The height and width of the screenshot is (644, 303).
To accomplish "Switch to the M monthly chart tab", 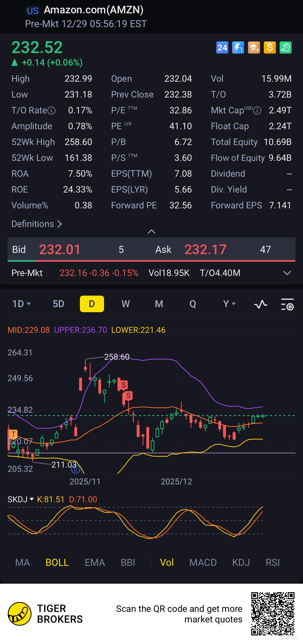I will [x=159, y=304].
